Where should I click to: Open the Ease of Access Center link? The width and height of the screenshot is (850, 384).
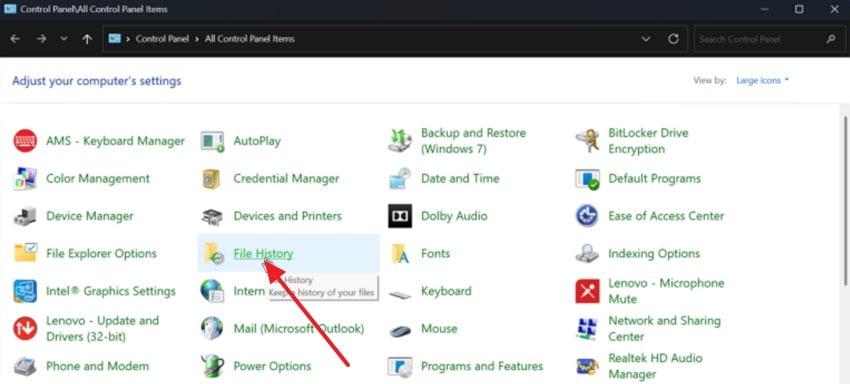point(666,216)
